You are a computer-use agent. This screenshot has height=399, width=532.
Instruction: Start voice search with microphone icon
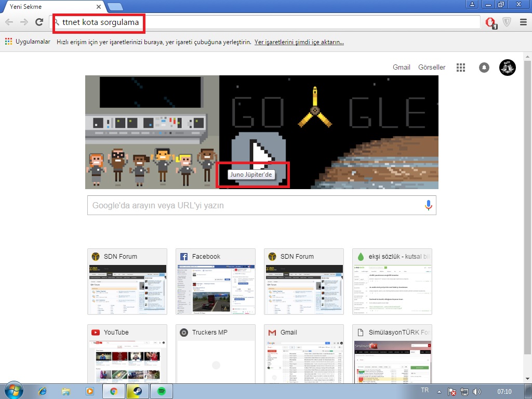tap(429, 205)
